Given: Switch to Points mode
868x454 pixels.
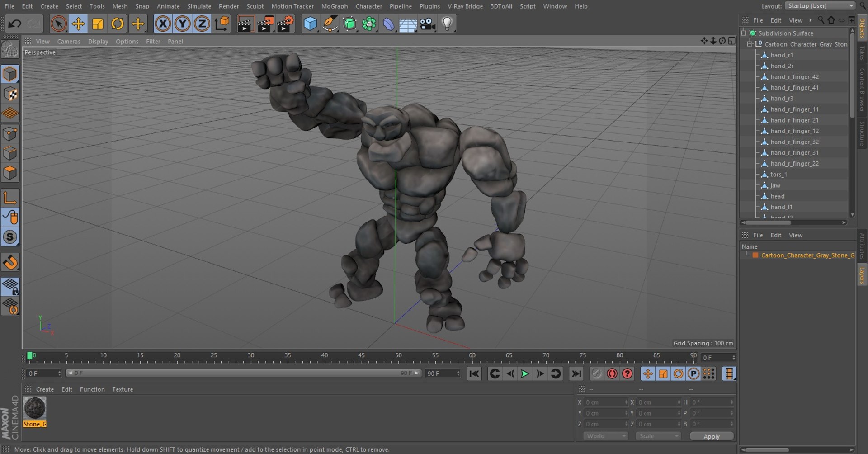Looking at the screenshot, I should tap(10, 133).
